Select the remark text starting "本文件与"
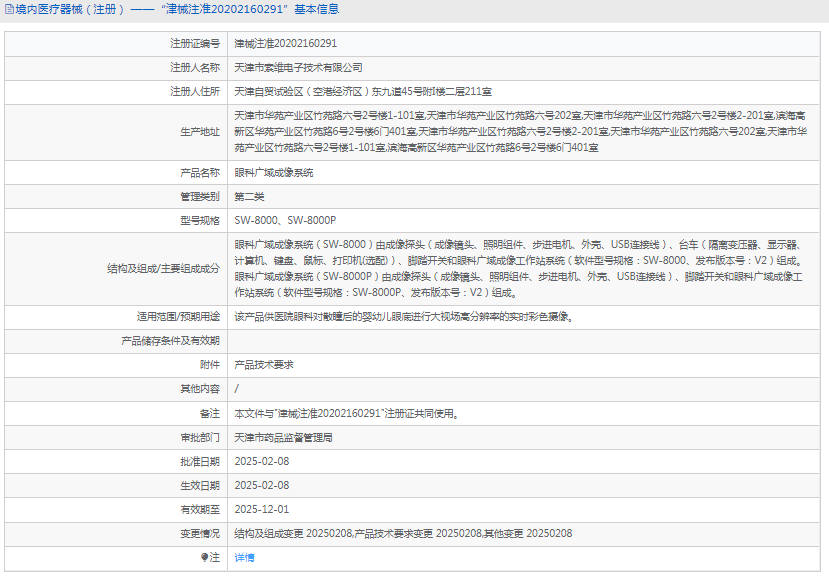This screenshot has width=829, height=577. pos(347,414)
